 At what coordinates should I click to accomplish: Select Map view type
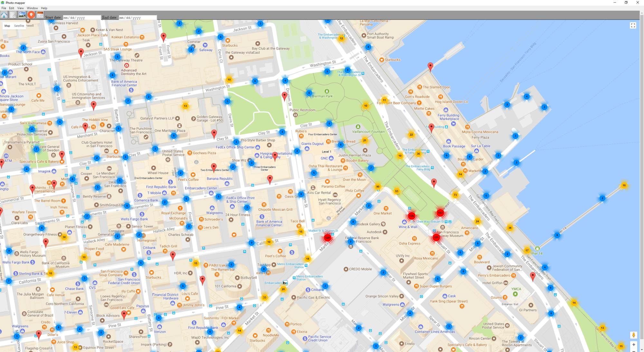pos(7,26)
